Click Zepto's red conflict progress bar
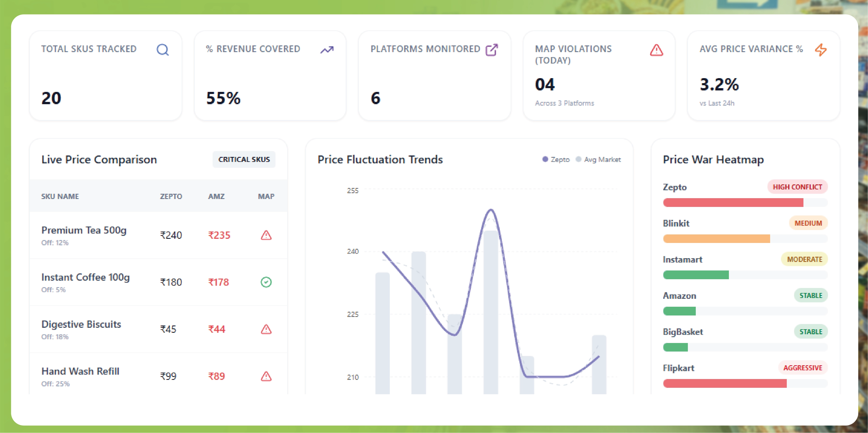This screenshot has height=433, width=868. [x=733, y=203]
